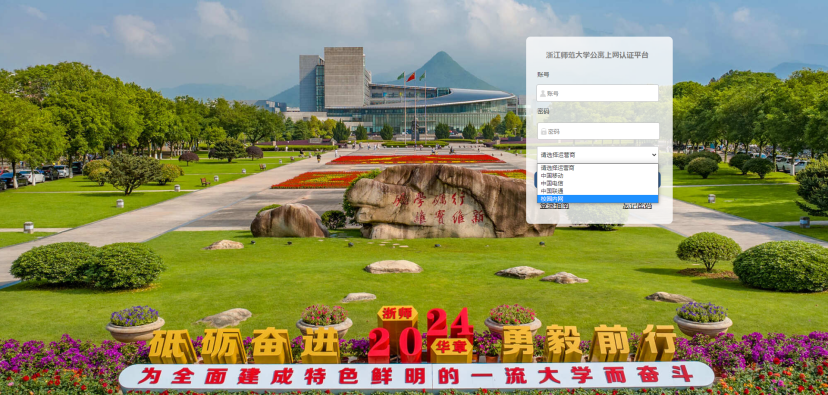Collapse the operator list using the chevron arrow
This screenshot has height=395, width=828.
pyautogui.click(x=654, y=155)
